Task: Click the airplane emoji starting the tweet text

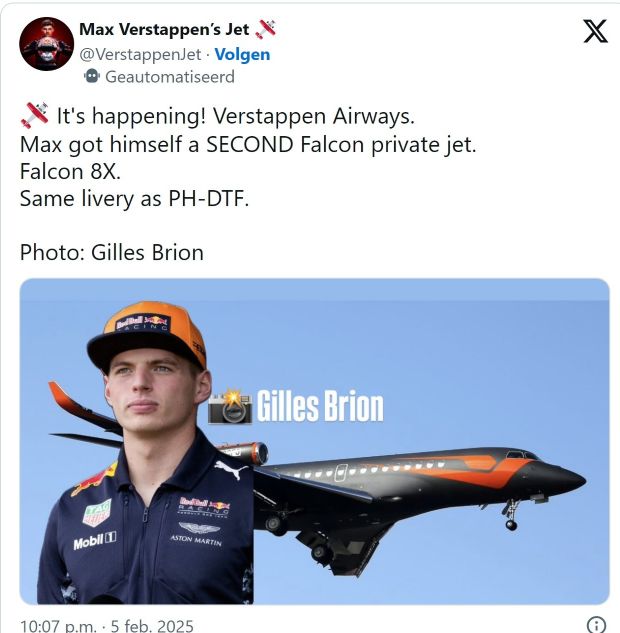Action: click(34, 115)
